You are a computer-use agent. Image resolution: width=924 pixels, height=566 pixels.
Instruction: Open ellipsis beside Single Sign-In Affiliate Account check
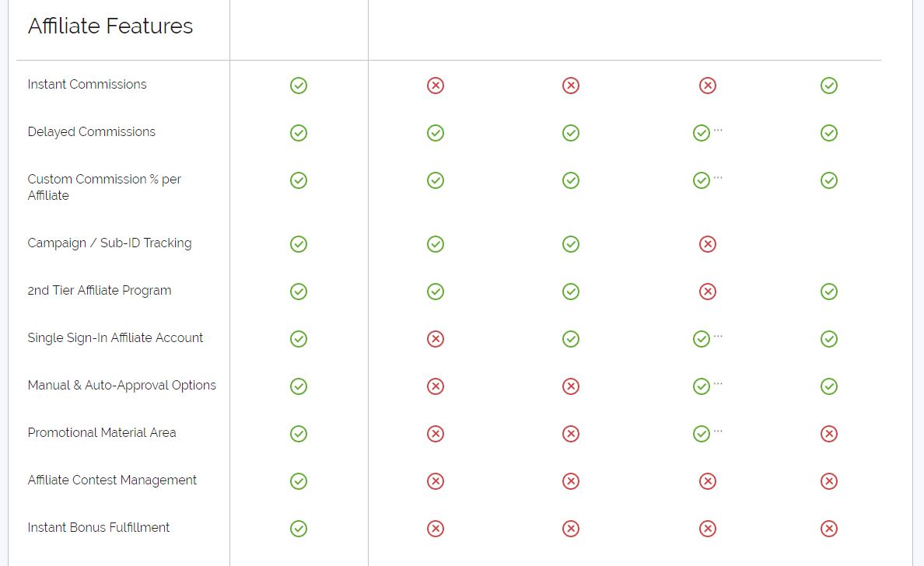coord(718,336)
